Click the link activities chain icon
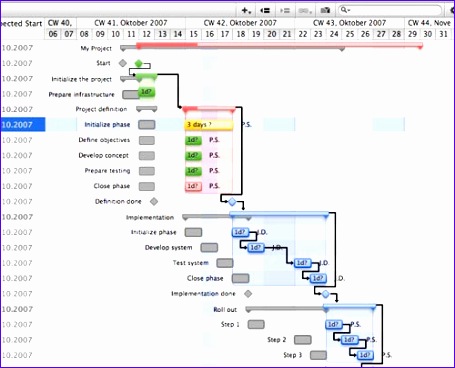455x368 pixels. pos(305,11)
